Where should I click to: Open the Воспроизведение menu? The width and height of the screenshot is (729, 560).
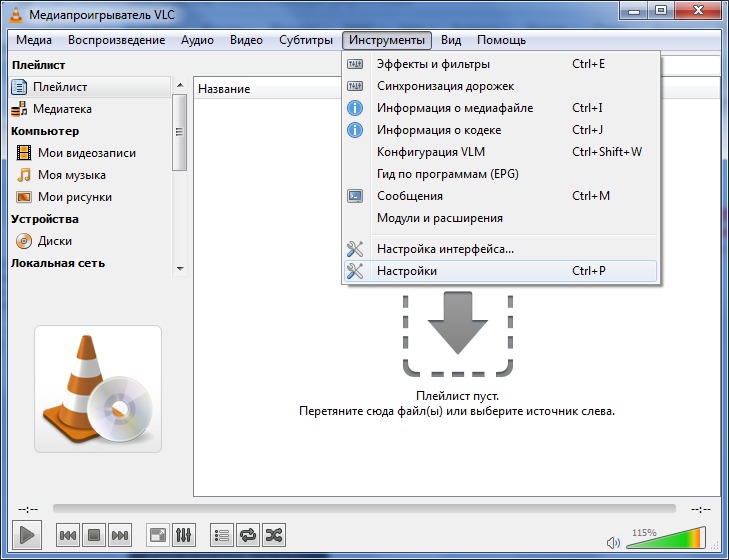pos(116,40)
